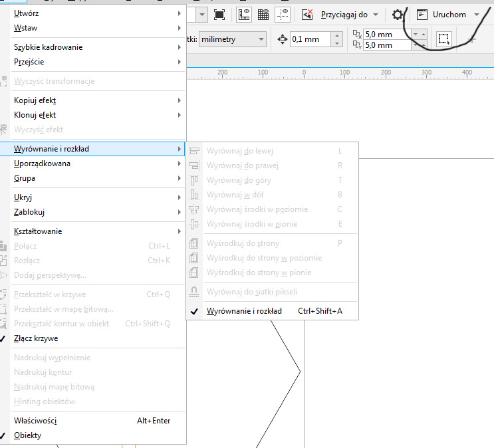
Task: Open options via the gear icon
Action: pyautogui.click(x=398, y=15)
